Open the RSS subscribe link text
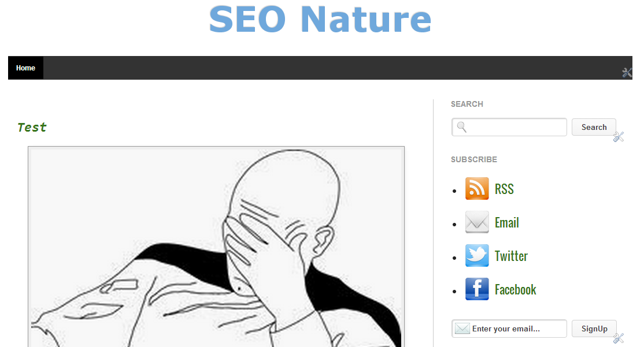 click(504, 189)
